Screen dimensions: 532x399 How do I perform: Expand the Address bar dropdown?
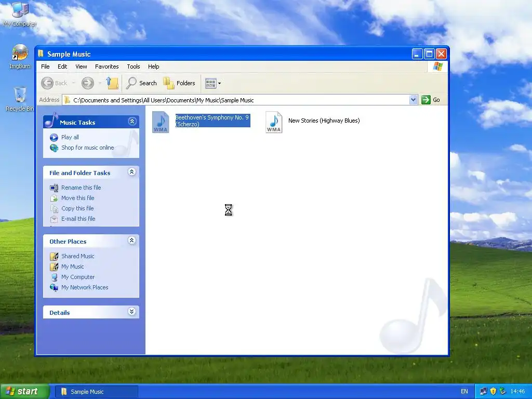click(413, 100)
